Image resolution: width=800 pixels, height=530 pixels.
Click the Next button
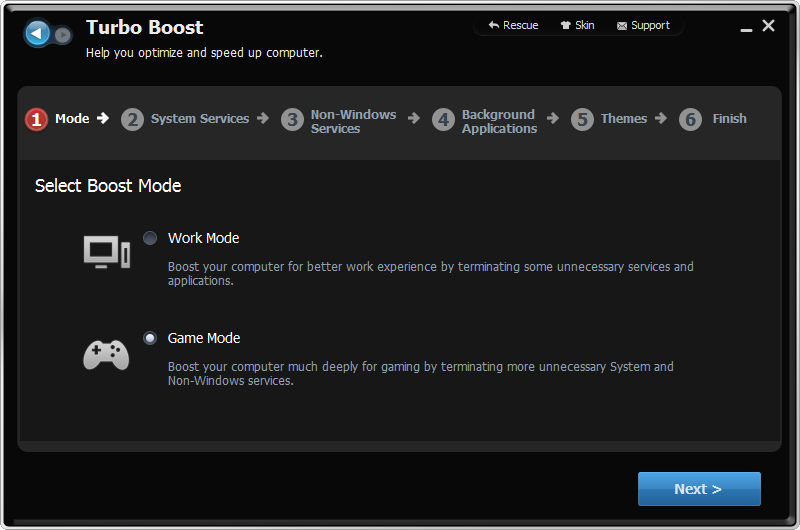[x=699, y=489]
